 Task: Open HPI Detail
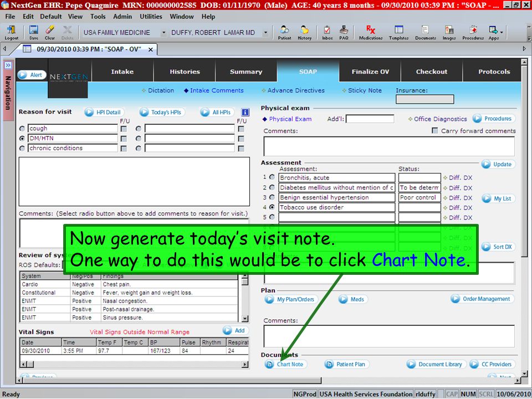pos(104,112)
